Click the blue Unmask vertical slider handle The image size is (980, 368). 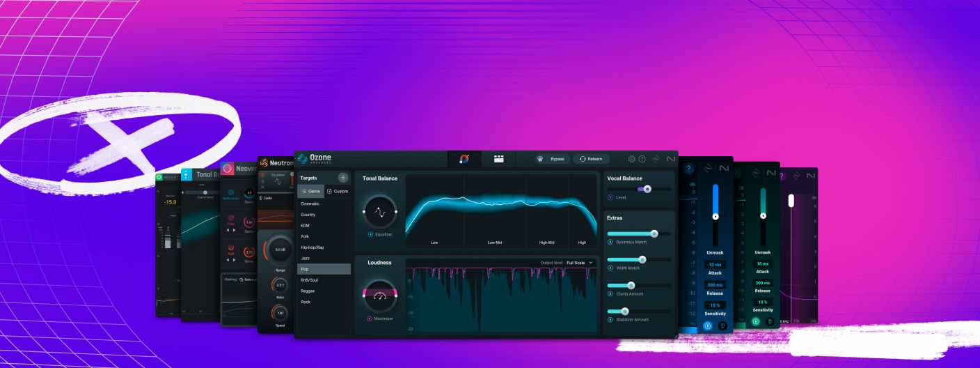coord(715,216)
